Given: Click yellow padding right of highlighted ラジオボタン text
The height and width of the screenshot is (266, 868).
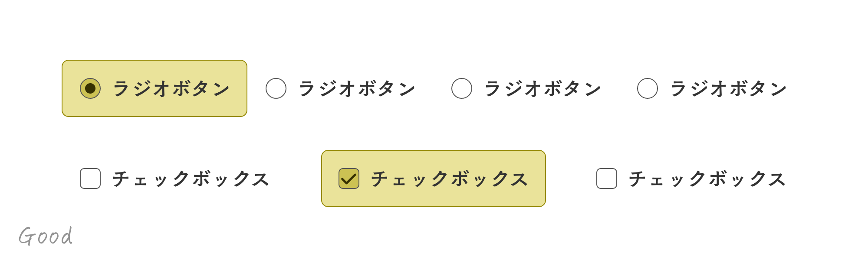Looking at the screenshot, I should [239, 88].
